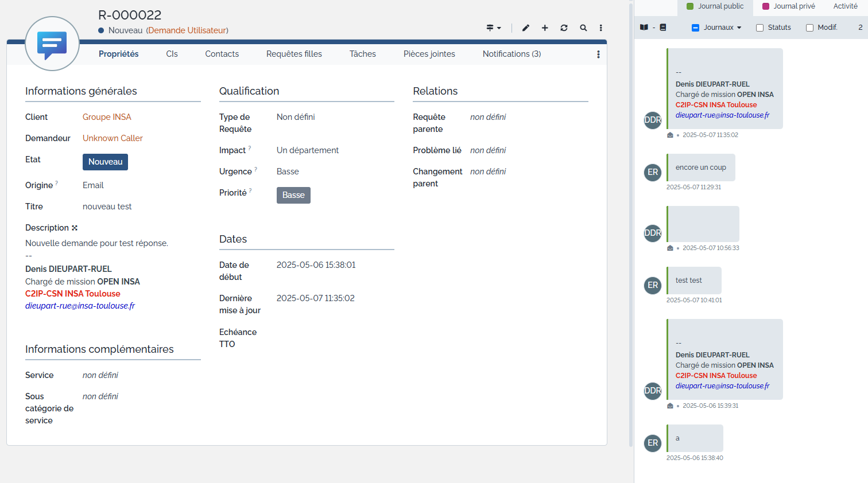The width and height of the screenshot is (868, 483).
Task: Open search with the magnifier icon
Action: pyautogui.click(x=583, y=28)
